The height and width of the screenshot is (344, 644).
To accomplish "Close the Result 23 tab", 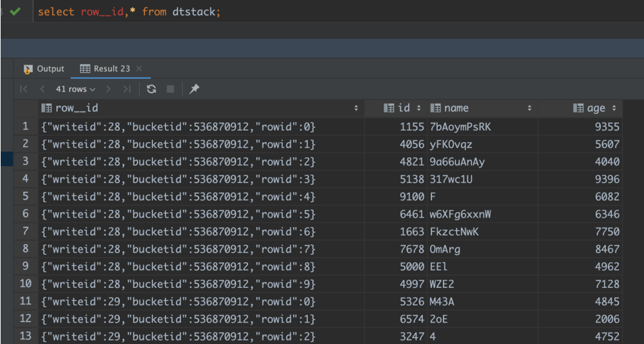I will click(139, 68).
